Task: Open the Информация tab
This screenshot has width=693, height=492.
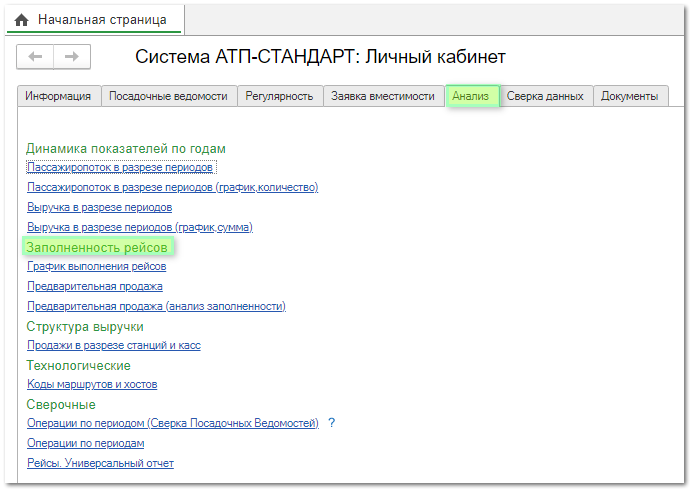Action: coord(59,96)
